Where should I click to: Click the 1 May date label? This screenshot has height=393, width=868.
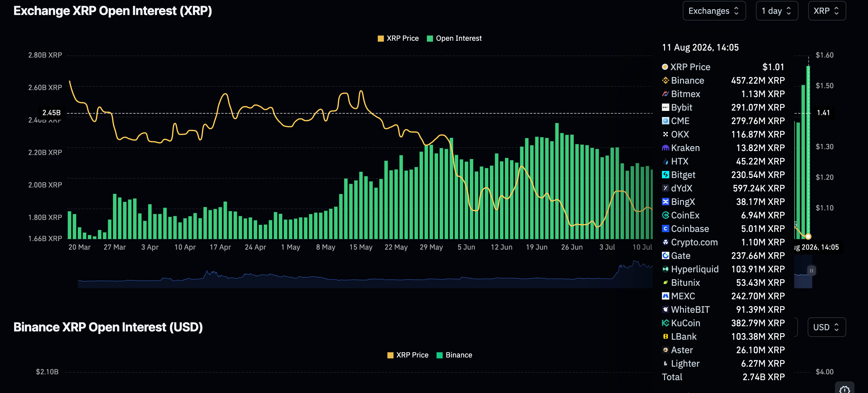pyautogui.click(x=291, y=247)
